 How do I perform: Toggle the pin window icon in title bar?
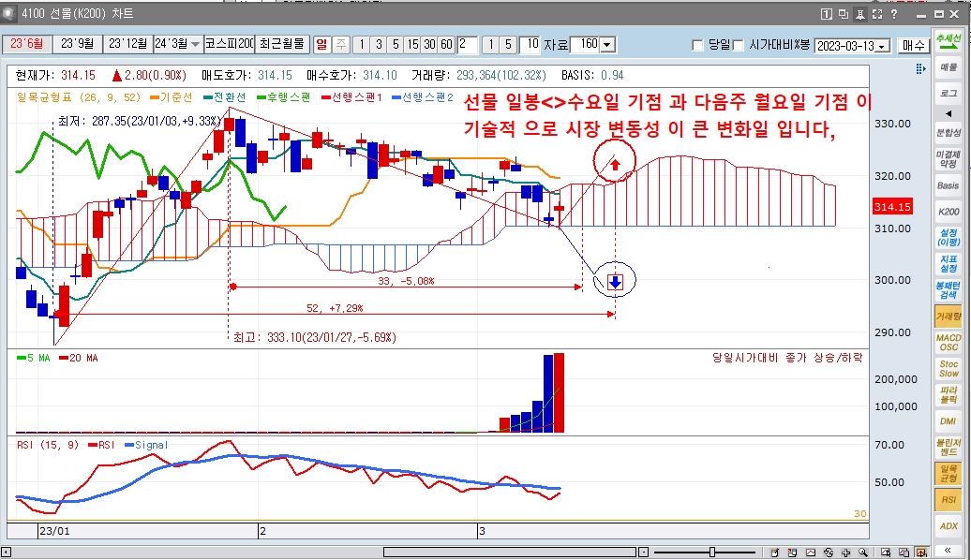click(x=859, y=14)
